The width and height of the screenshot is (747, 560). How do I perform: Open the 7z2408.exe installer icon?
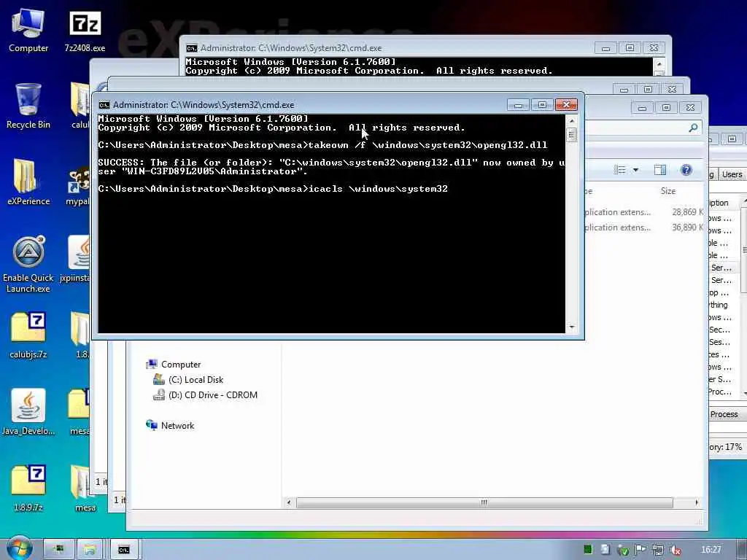85,31
